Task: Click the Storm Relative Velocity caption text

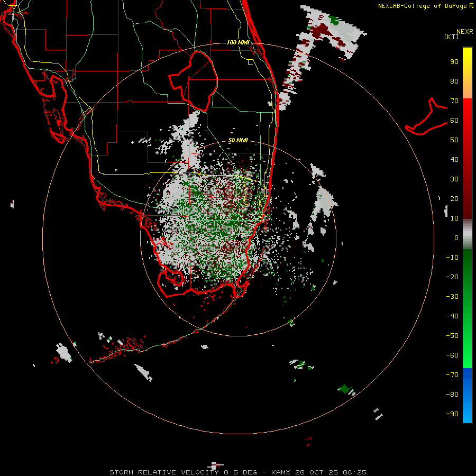Action: [x=164, y=472]
